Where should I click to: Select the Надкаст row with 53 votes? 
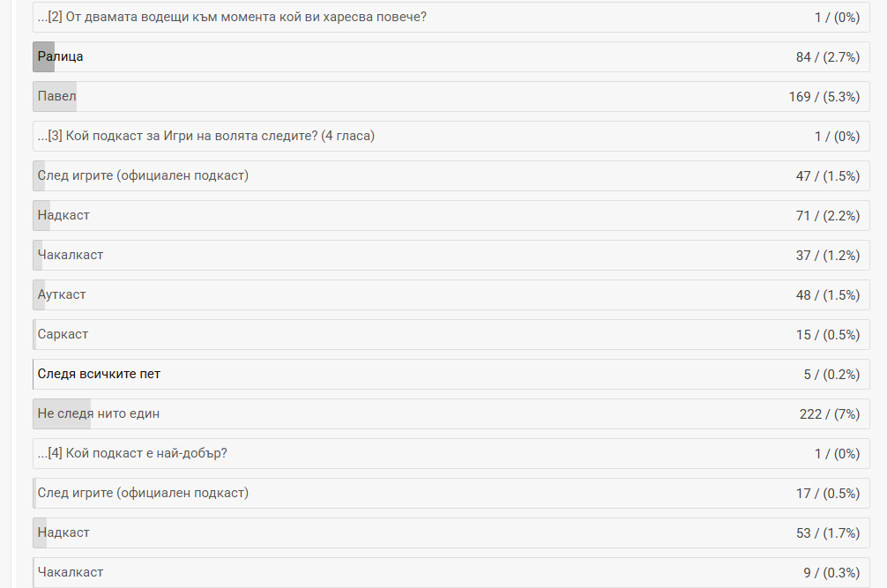click(63, 532)
